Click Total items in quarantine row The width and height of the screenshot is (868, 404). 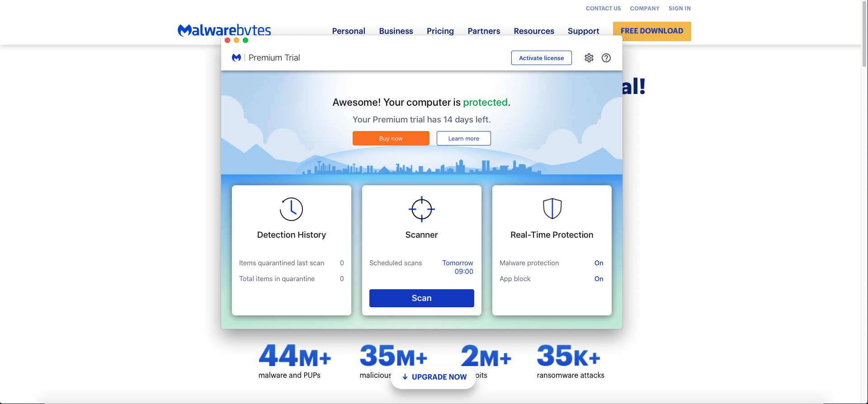tap(292, 279)
